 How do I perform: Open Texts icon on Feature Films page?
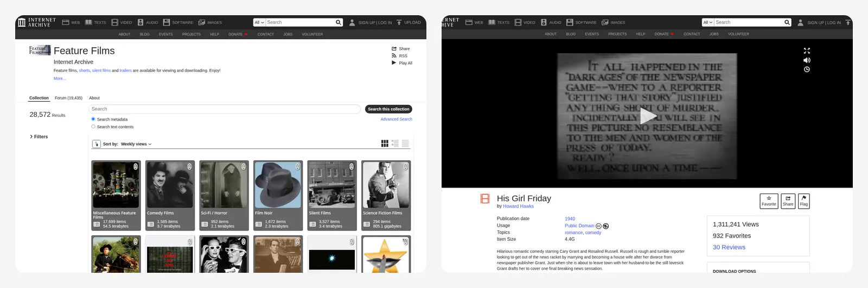[88, 22]
